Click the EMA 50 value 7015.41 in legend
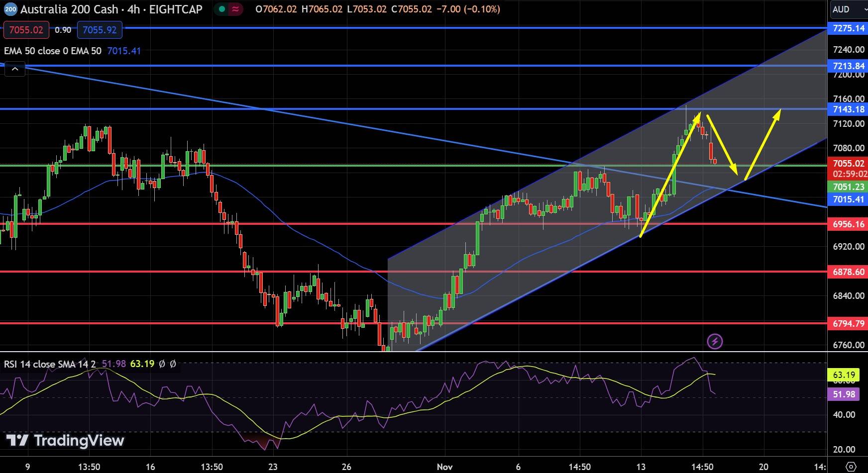Image resolution: width=868 pixels, height=473 pixels. (124, 51)
